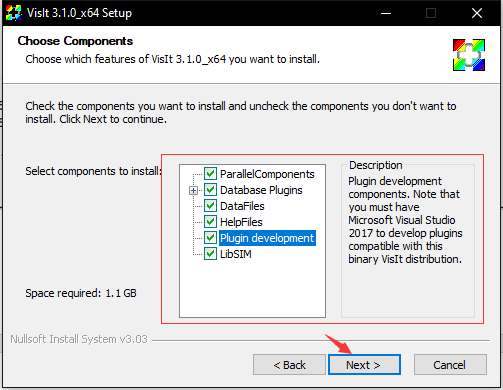
Task: Select the ParallelComponents row label
Action: 267,174
